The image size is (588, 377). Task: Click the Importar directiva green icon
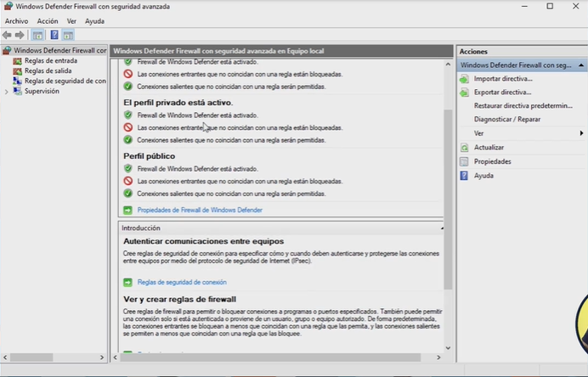pyautogui.click(x=464, y=79)
